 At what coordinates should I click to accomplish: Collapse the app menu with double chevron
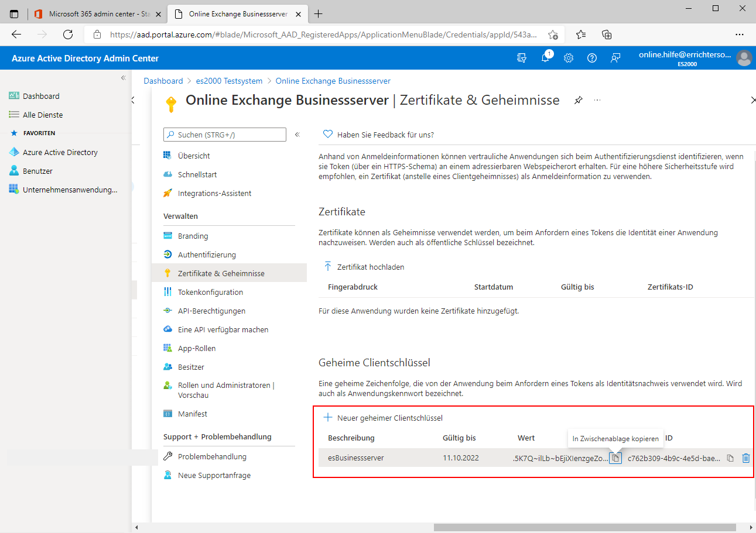pyautogui.click(x=297, y=135)
